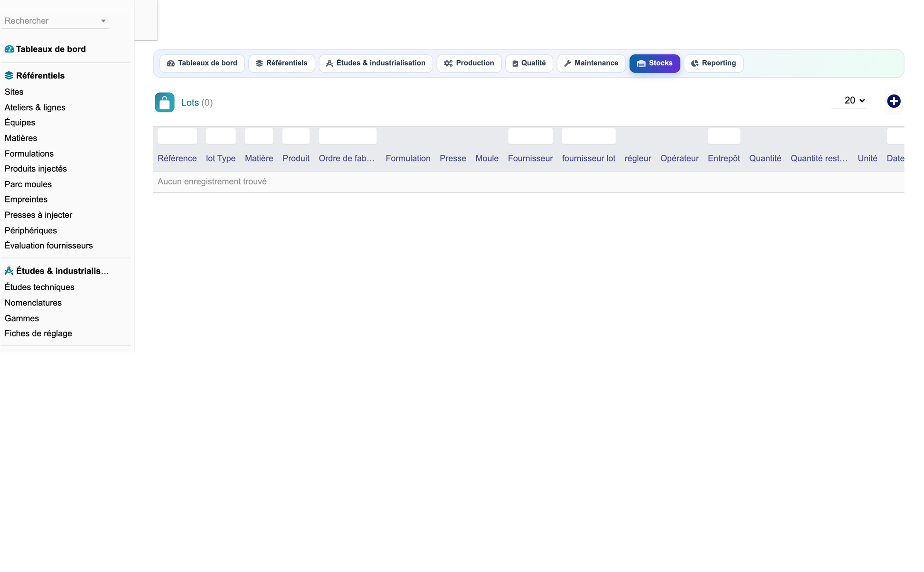Sort by the lot Type column header

pyautogui.click(x=221, y=158)
